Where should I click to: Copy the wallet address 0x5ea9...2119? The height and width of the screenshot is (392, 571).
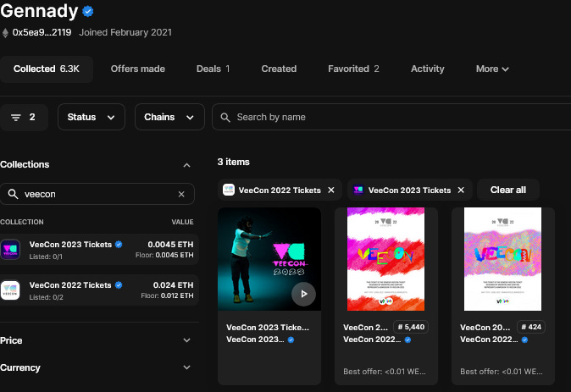(x=42, y=32)
